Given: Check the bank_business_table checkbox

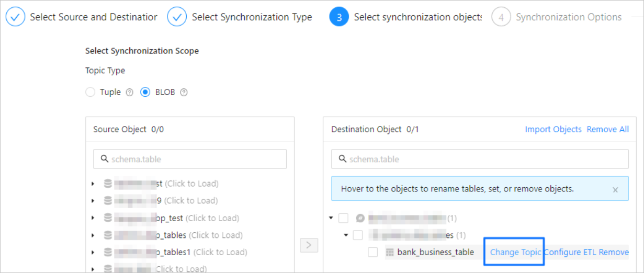Looking at the screenshot, I should [x=372, y=253].
